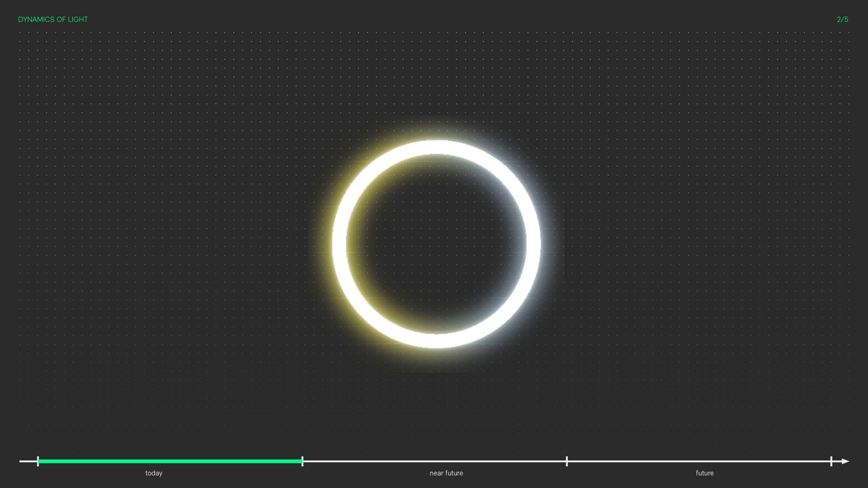This screenshot has width=868, height=488.
Task: Click the white future timeline segment
Action: pyautogui.click(x=698, y=461)
